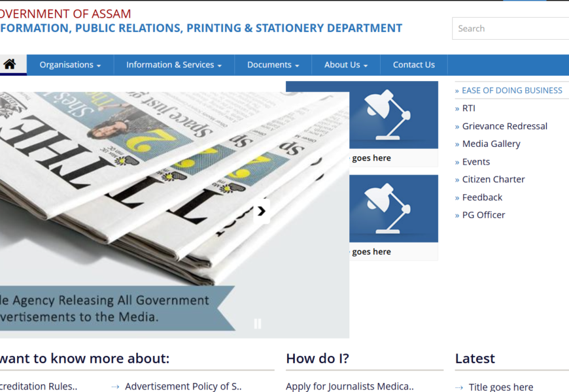The image size is (569, 392).
Task: View the Events page
Action: pos(475,162)
